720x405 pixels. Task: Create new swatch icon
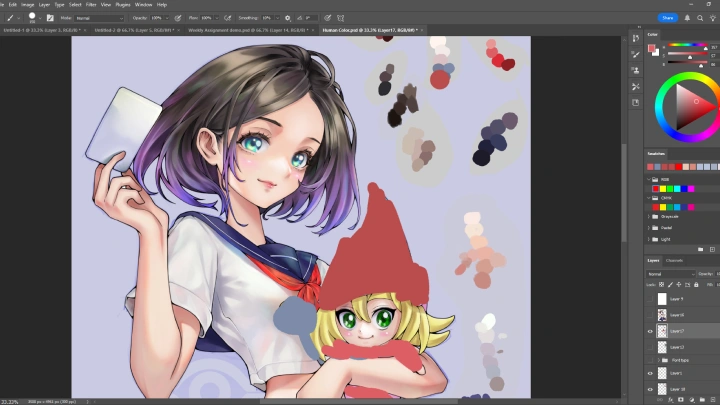712,249
